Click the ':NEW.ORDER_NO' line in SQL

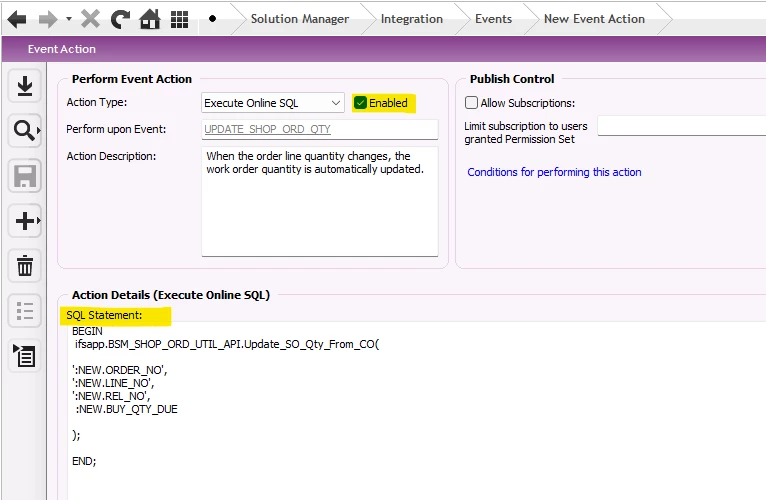[x=120, y=370]
